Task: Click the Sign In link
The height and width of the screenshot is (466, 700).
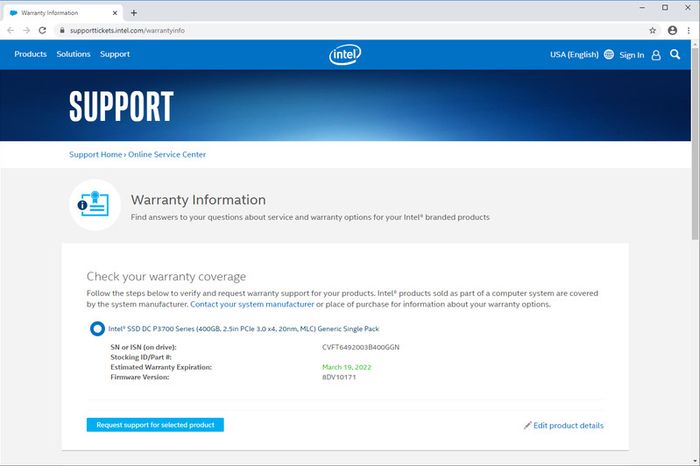Action: pos(632,55)
